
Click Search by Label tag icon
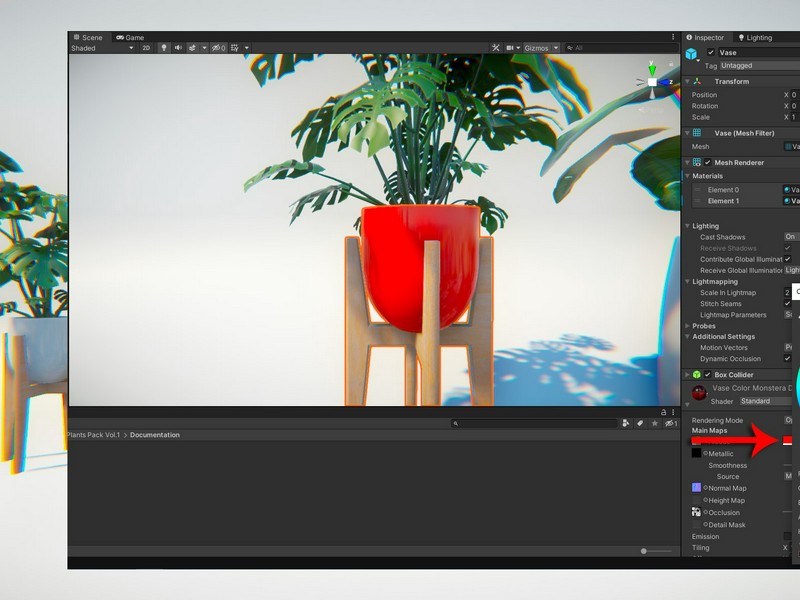click(x=640, y=423)
